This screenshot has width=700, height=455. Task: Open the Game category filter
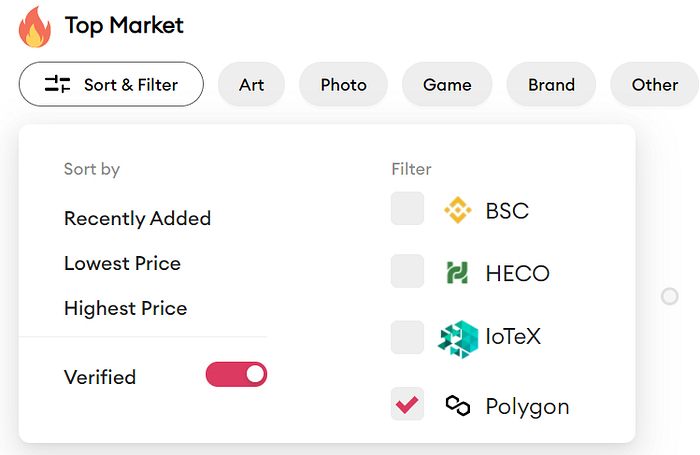pyautogui.click(x=447, y=85)
